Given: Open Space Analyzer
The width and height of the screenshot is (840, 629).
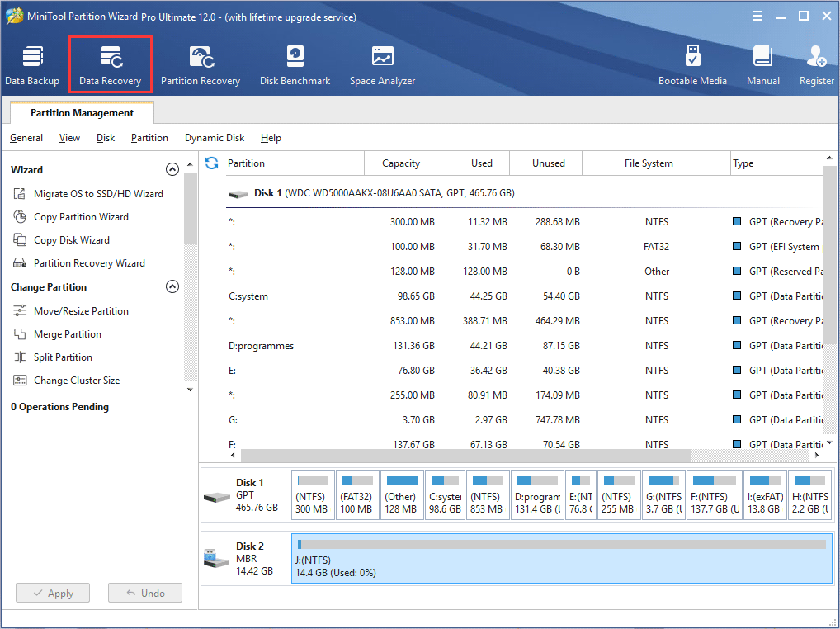Looking at the screenshot, I should pos(383,65).
